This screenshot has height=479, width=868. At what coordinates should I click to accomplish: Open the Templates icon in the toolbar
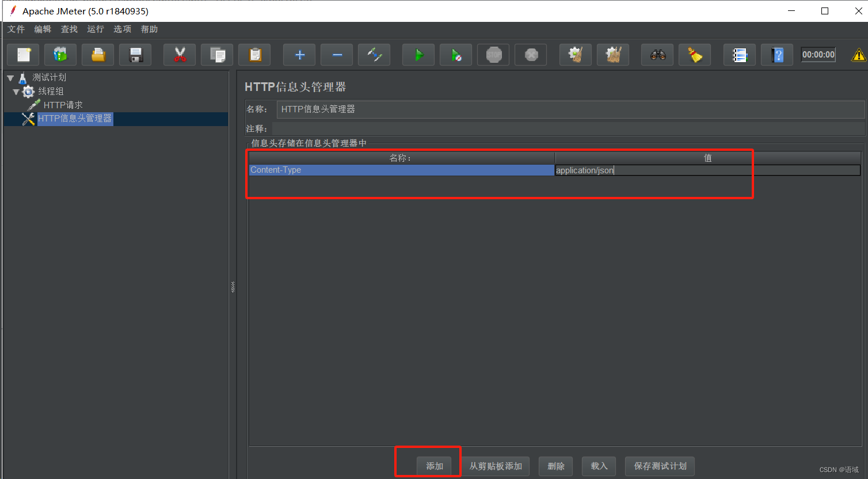[60, 55]
